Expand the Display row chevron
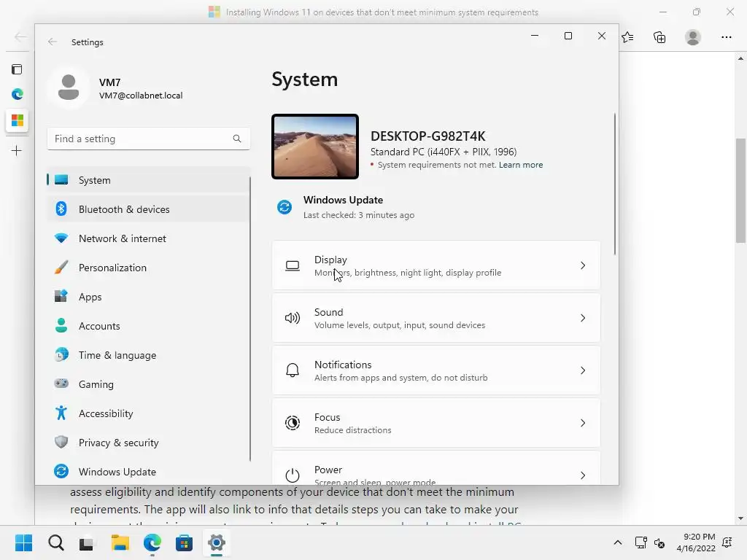 click(583, 265)
